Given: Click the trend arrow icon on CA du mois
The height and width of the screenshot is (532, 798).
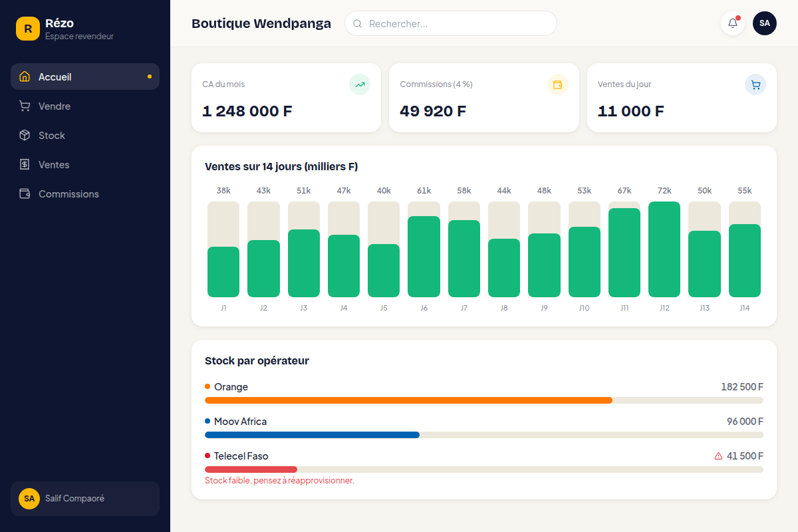Looking at the screenshot, I should (360, 84).
